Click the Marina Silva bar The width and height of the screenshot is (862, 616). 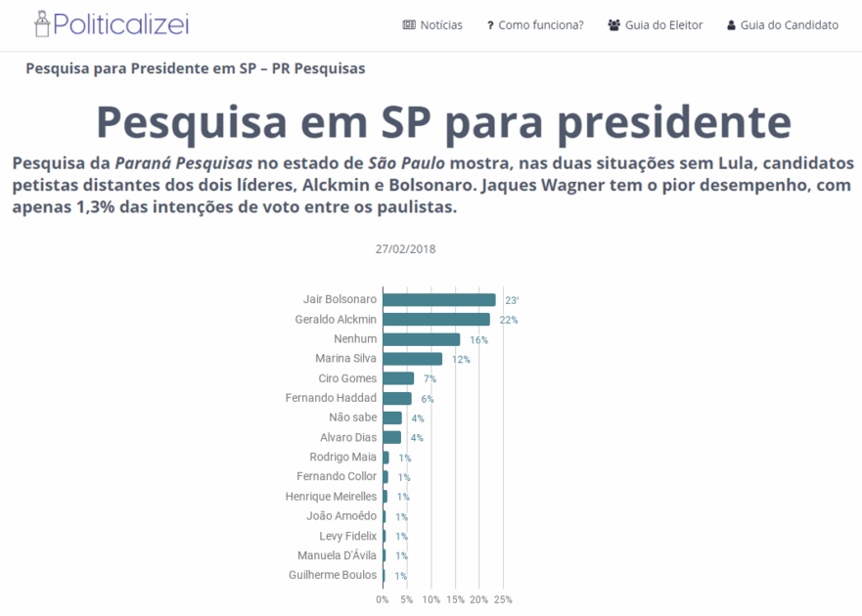[x=412, y=359]
